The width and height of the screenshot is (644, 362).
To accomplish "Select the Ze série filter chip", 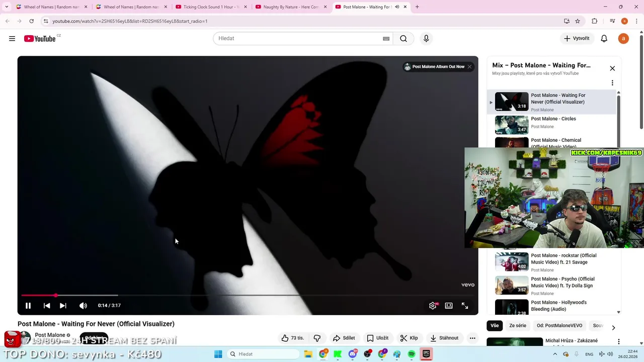I will (x=518, y=326).
